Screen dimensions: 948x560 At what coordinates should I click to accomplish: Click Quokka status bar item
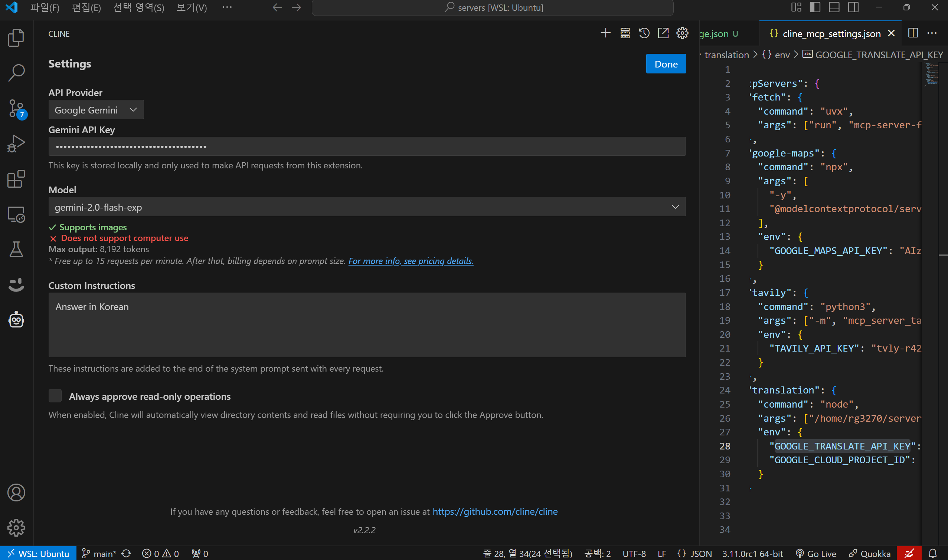[x=869, y=553]
